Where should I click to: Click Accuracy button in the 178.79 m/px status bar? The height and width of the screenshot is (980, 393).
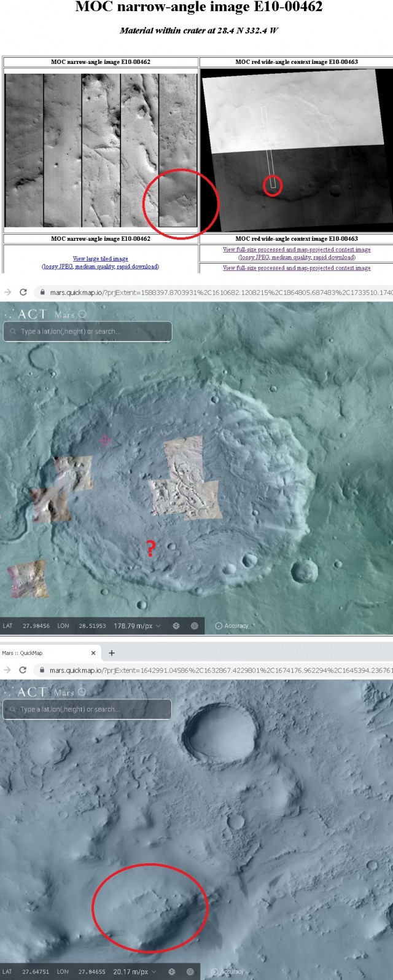[x=232, y=626]
